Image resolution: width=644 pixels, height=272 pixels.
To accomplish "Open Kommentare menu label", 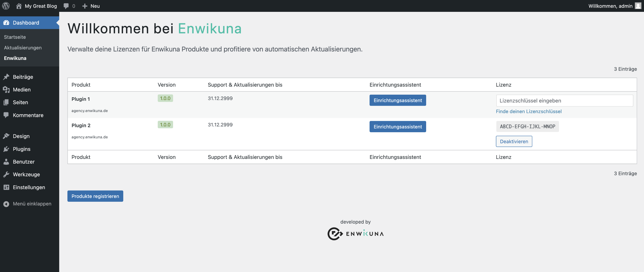I will coord(28,115).
